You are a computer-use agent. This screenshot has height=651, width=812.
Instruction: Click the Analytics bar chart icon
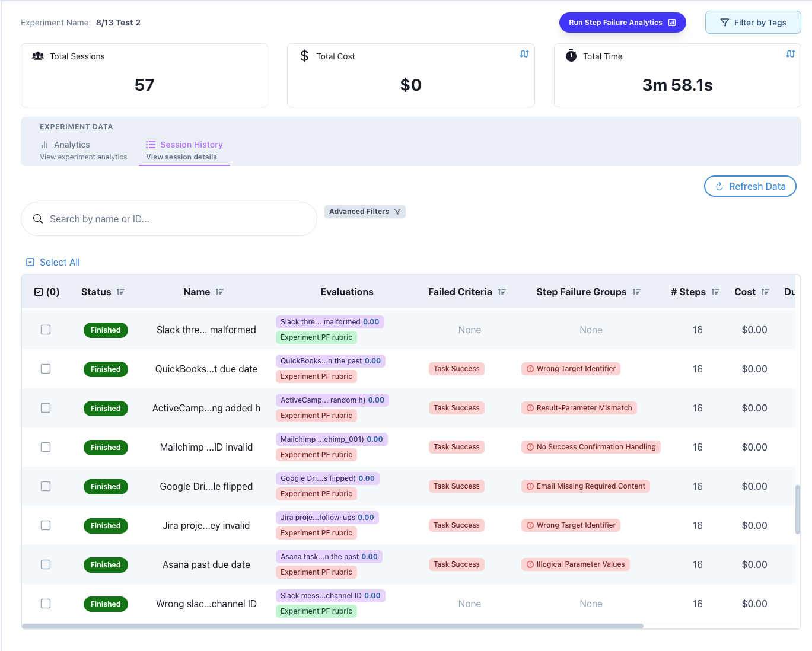pyautogui.click(x=44, y=145)
